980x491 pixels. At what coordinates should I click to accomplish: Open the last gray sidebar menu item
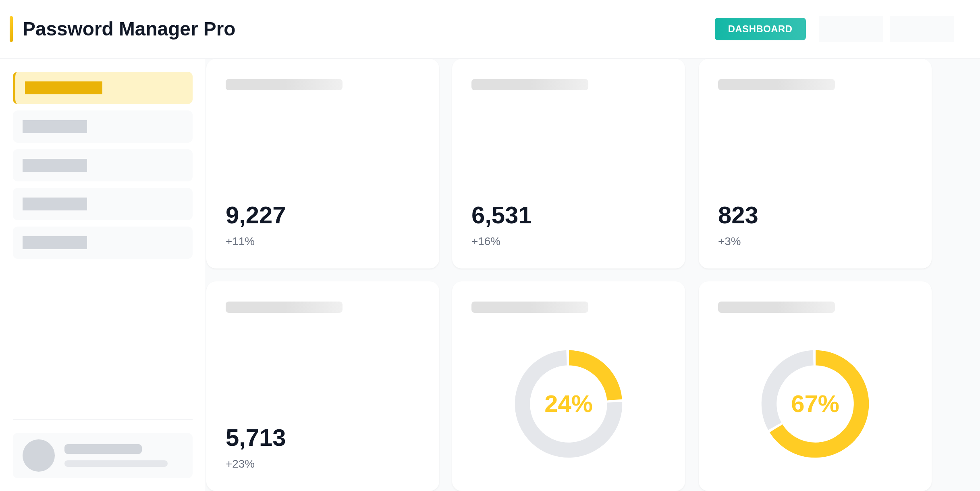(x=103, y=243)
